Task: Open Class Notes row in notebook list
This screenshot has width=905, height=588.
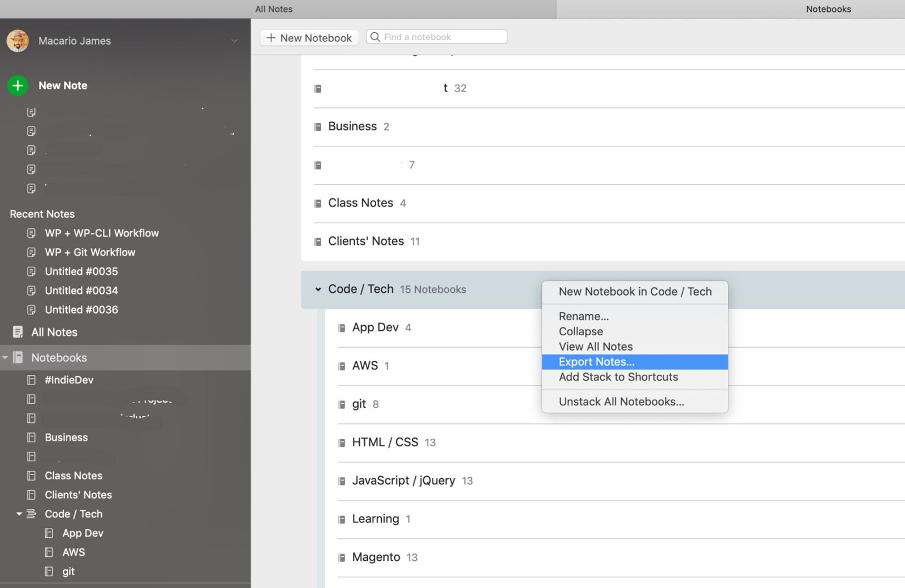Action: click(x=609, y=203)
